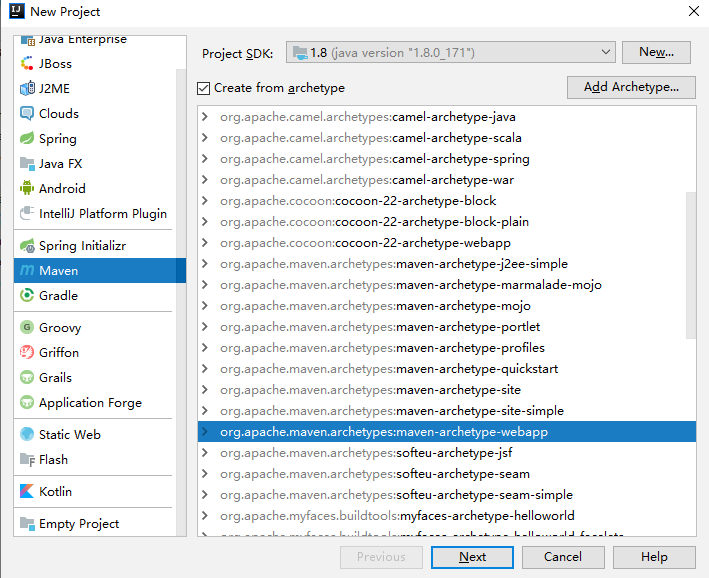Viewport: 709px width, 578px height.
Task: Click the Kotlin 'K' icon
Action: point(27,491)
